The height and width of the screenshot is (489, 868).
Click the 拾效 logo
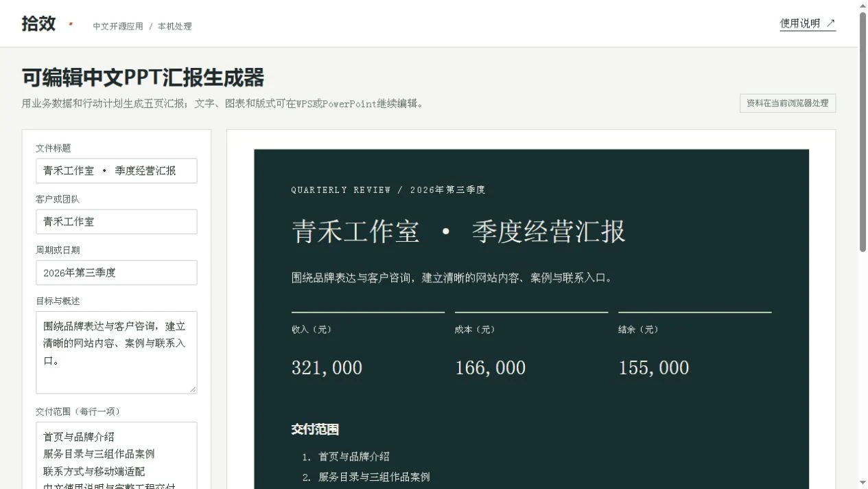(38, 23)
